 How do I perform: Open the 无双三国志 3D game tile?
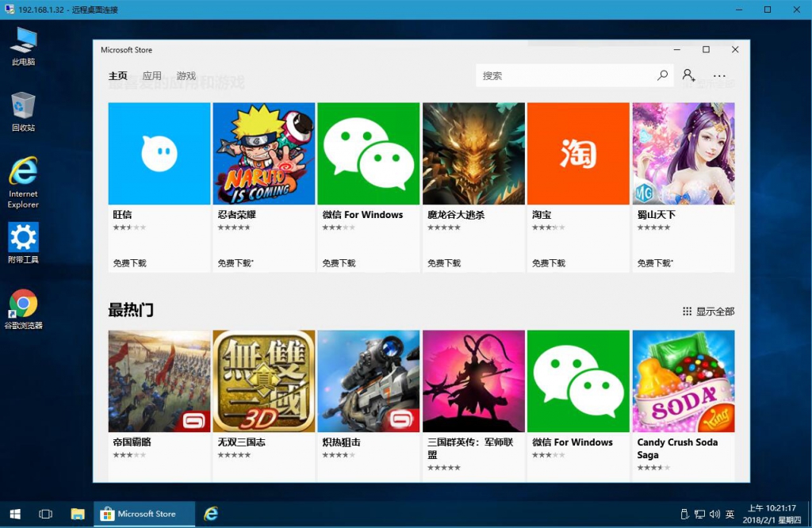tap(263, 381)
